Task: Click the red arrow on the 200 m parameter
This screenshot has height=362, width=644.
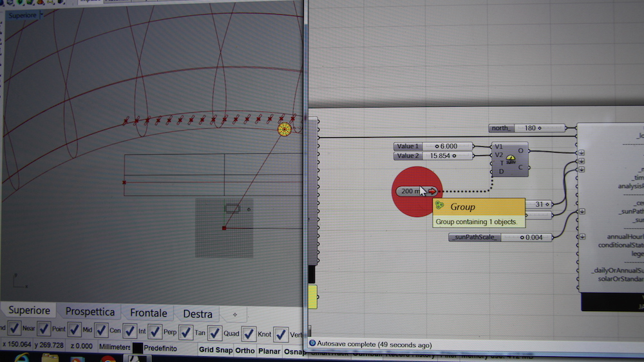Action: point(432,191)
